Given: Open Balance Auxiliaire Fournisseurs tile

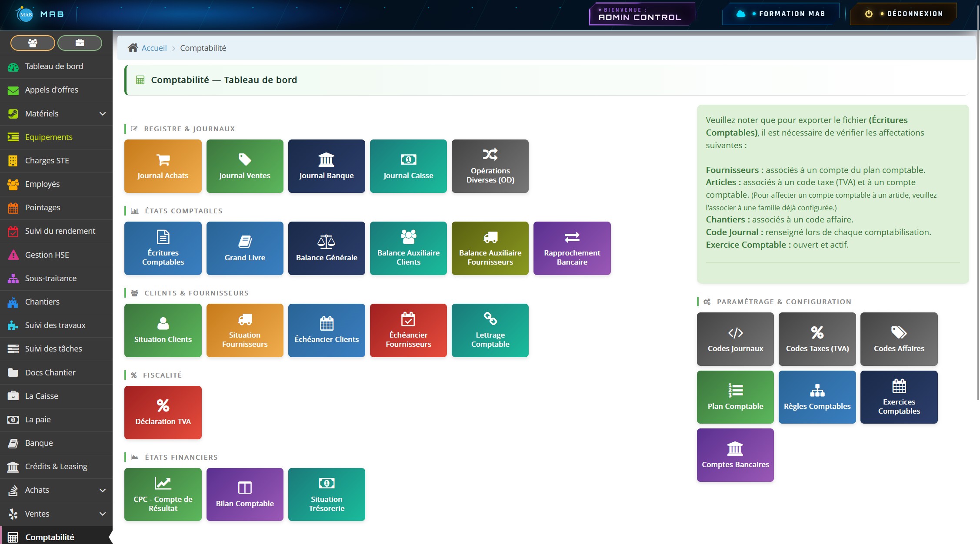Looking at the screenshot, I should (x=490, y=248).
